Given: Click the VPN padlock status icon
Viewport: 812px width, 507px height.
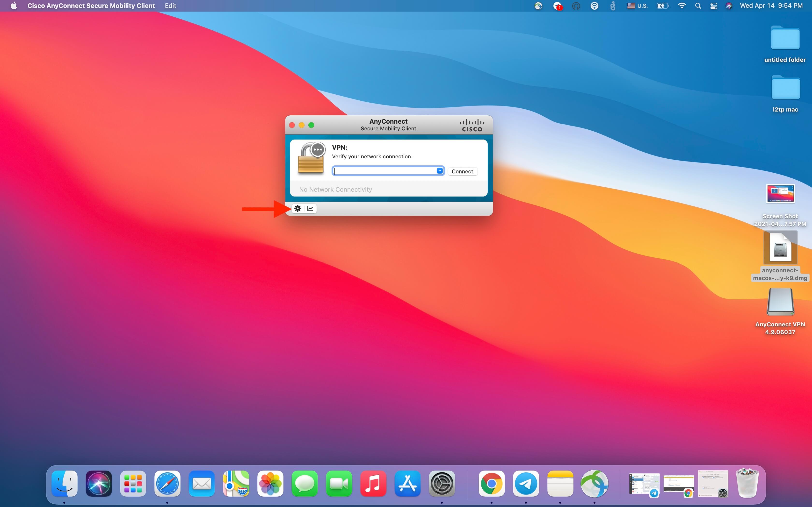Looking at the screenshot, I should 311,158.
